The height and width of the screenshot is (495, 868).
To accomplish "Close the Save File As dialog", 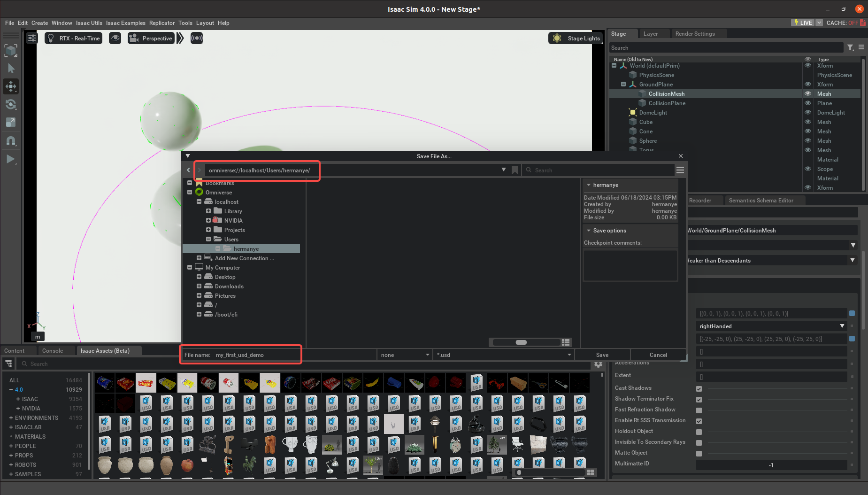I will coord(681,156).
